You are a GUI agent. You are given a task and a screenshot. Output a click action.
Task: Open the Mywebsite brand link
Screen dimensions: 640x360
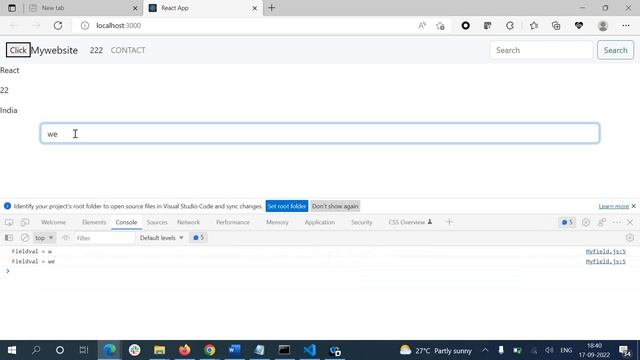[55, 50]
